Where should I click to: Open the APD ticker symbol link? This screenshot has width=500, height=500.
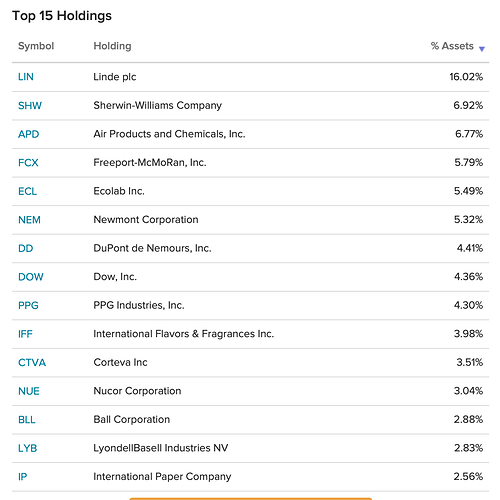[x=28, y=134]
